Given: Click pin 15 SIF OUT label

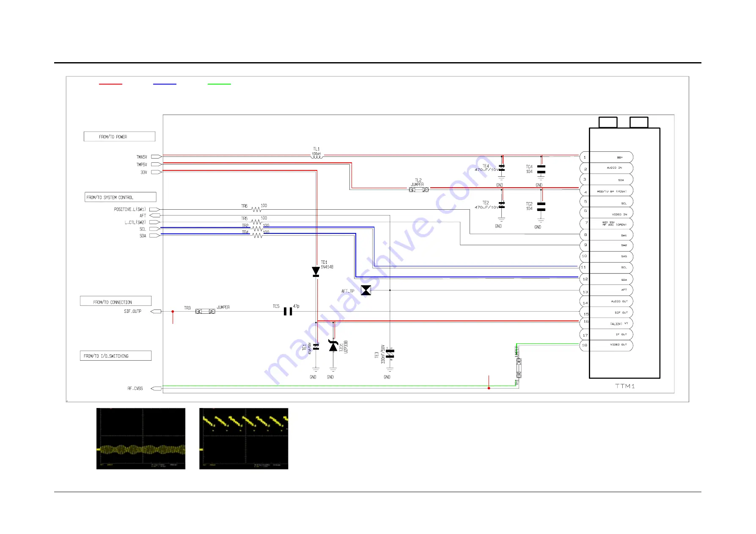Looking at the screenshot, I should 621,313.
